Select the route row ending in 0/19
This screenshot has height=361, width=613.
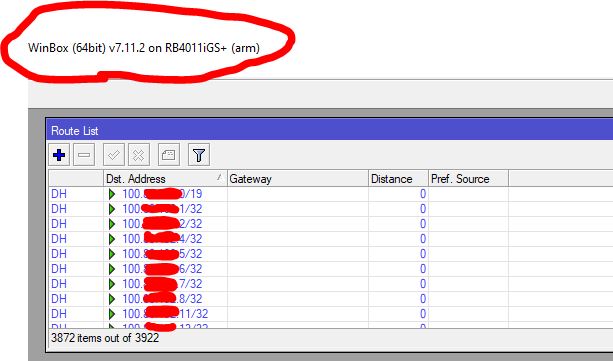[x=330, y=194]
